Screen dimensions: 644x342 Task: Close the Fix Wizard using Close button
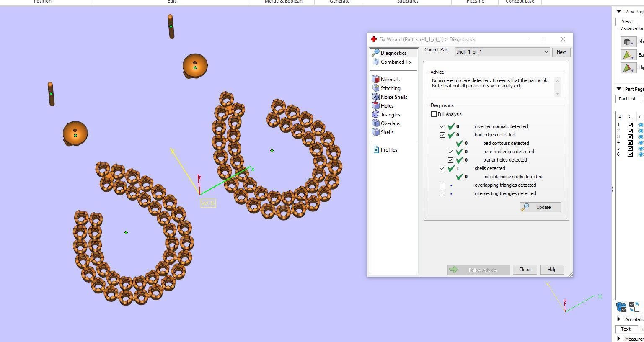click(x=525, y=270)
